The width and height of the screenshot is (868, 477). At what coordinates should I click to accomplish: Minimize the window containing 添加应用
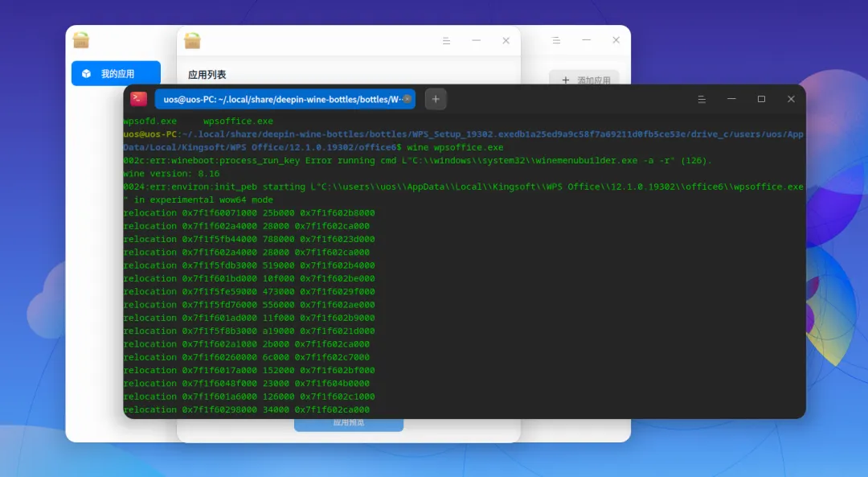tap(586, 40)
